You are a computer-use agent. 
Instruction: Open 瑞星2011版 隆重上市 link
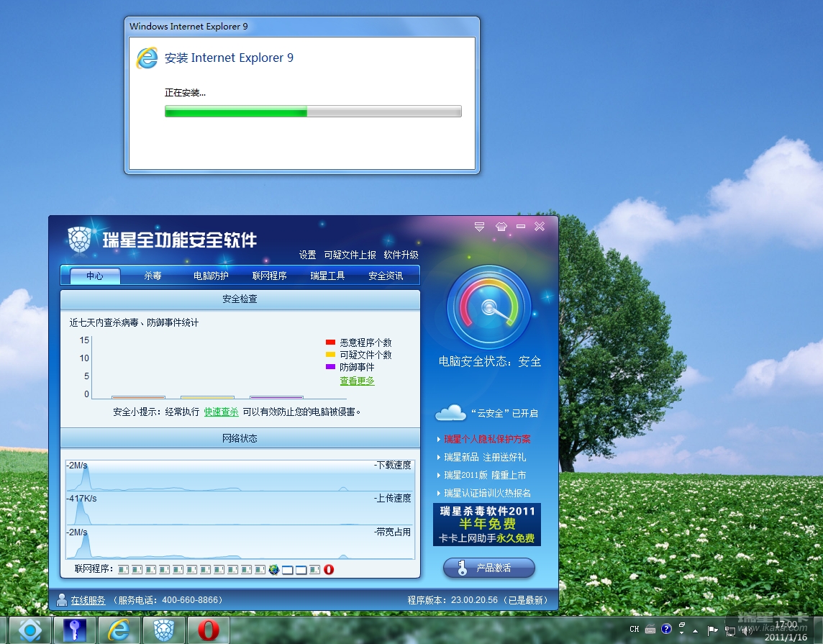[x=485, y=475]
